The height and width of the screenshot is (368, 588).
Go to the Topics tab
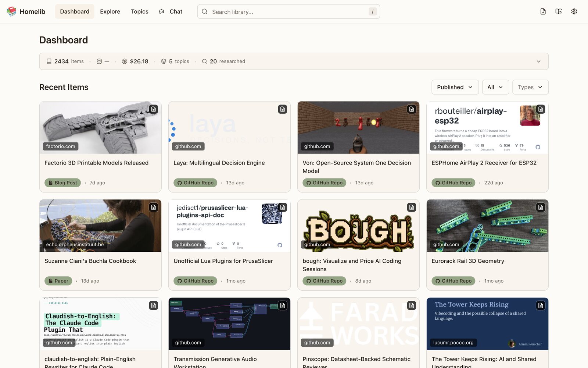[140, 11]
